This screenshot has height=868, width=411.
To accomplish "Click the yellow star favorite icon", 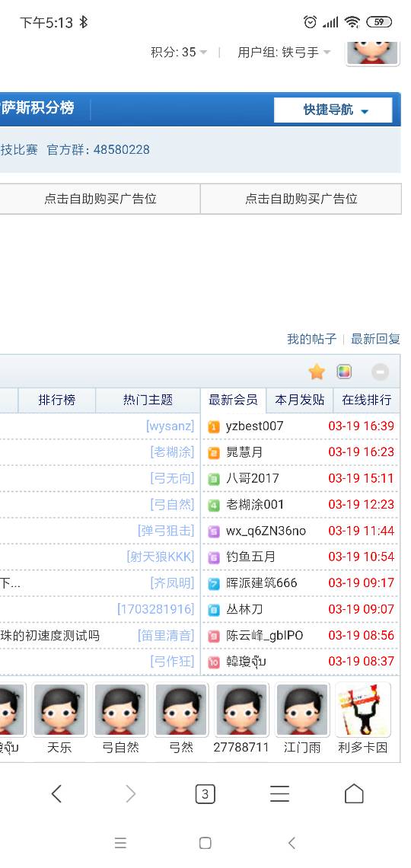I will [317, 372].
